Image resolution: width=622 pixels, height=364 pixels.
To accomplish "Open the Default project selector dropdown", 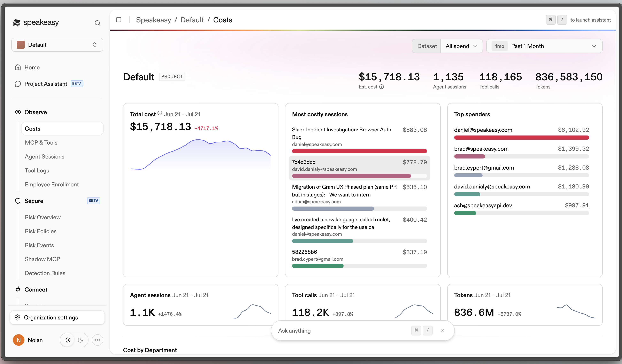I will pyautogui.click(x=57, y=45).
